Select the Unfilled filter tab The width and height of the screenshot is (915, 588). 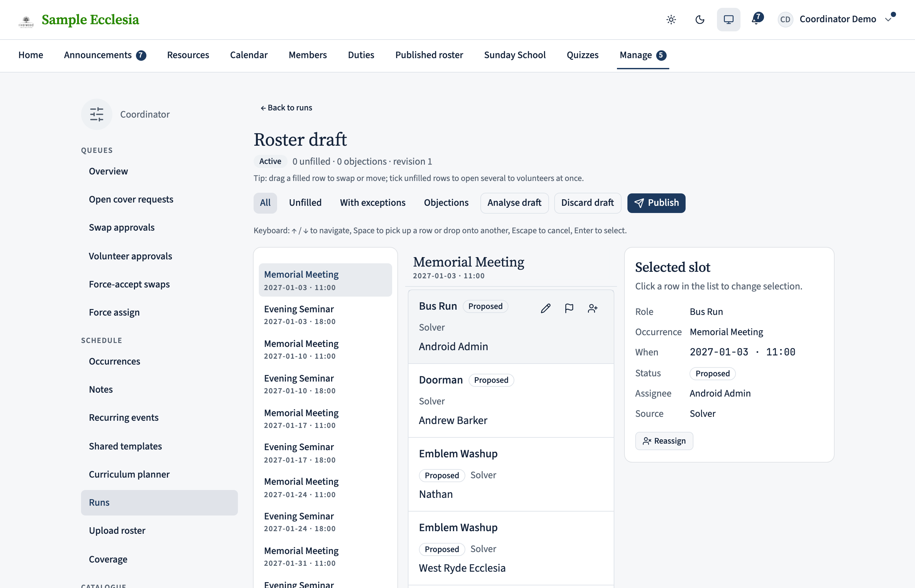tap(305, 203)
